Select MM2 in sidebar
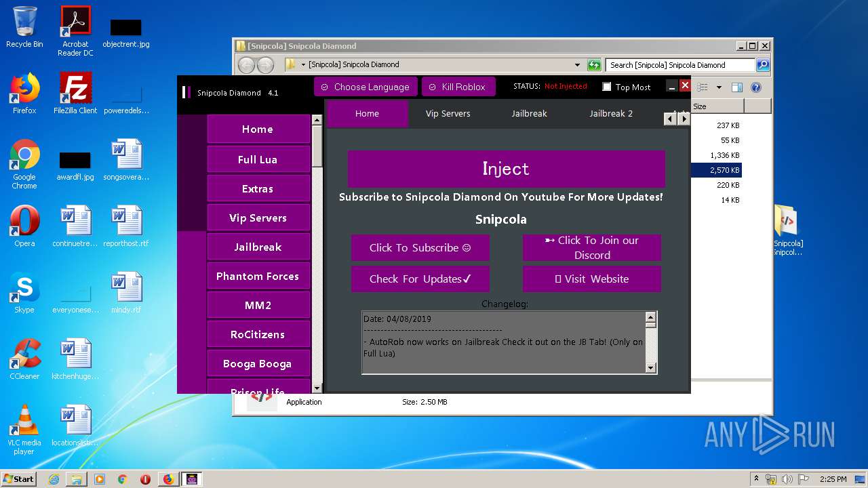868x488 pixels. click(x=258, y=305)
